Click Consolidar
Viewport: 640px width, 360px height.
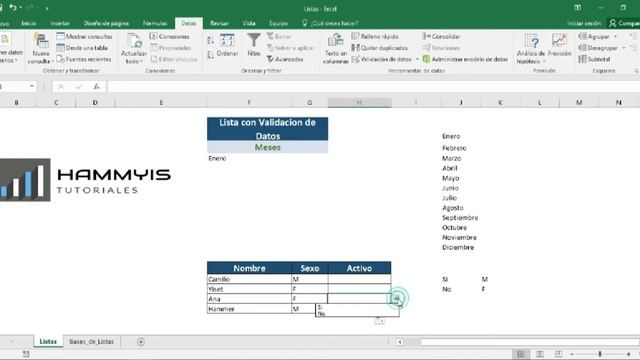click(x=441, y=36)
